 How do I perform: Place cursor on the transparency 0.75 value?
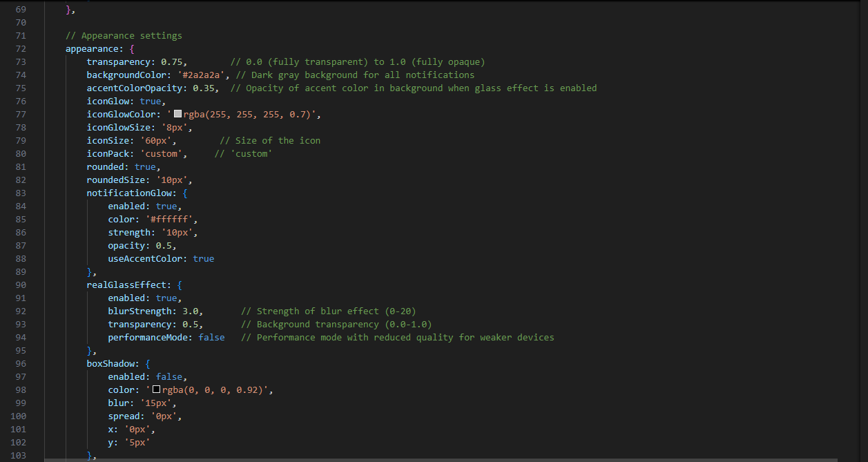point(174,62)
